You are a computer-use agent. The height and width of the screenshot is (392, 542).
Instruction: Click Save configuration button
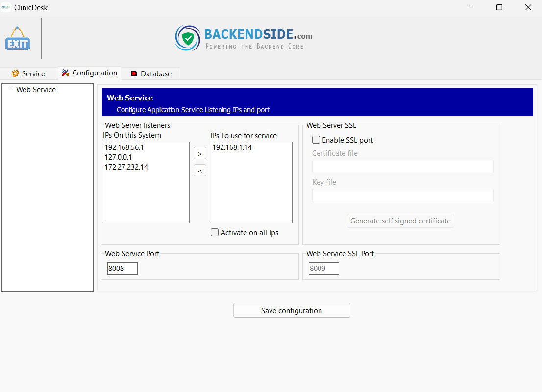pyautogui.click(x=292, y=310)
